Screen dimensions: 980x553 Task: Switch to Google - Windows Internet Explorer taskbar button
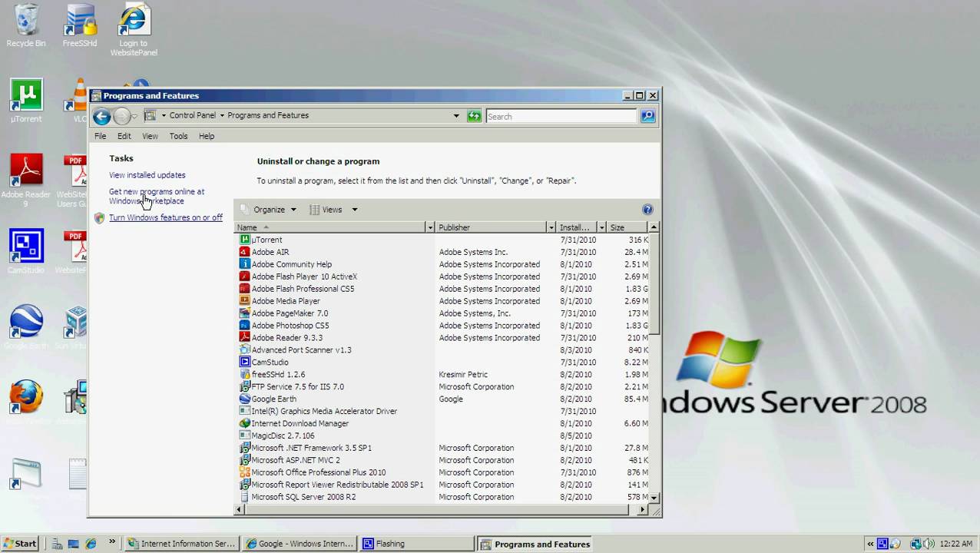coord(300,544)
